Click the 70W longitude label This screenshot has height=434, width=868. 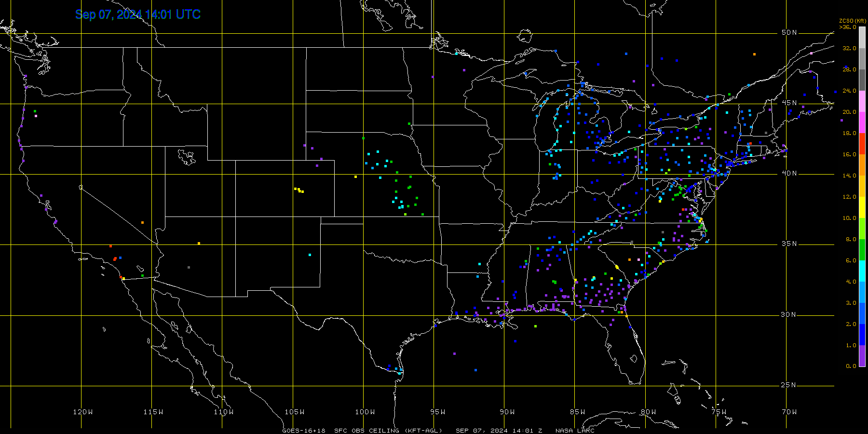pos(789,412)
